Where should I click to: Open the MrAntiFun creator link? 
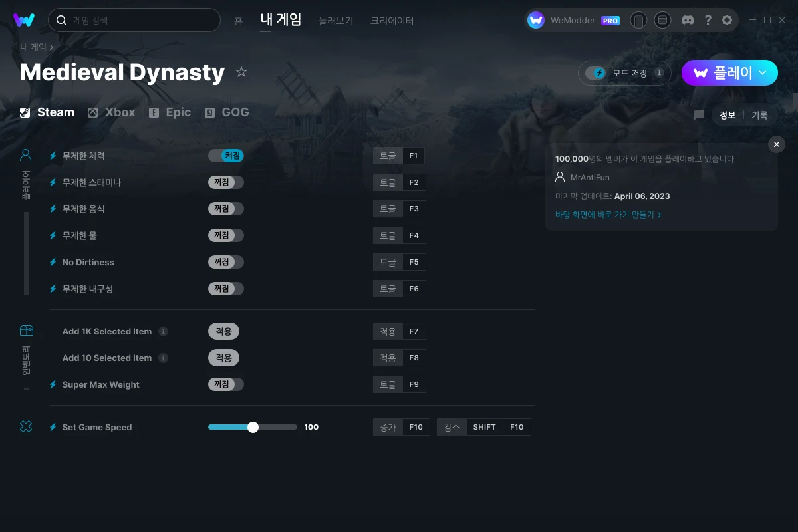tap(590, 178)
